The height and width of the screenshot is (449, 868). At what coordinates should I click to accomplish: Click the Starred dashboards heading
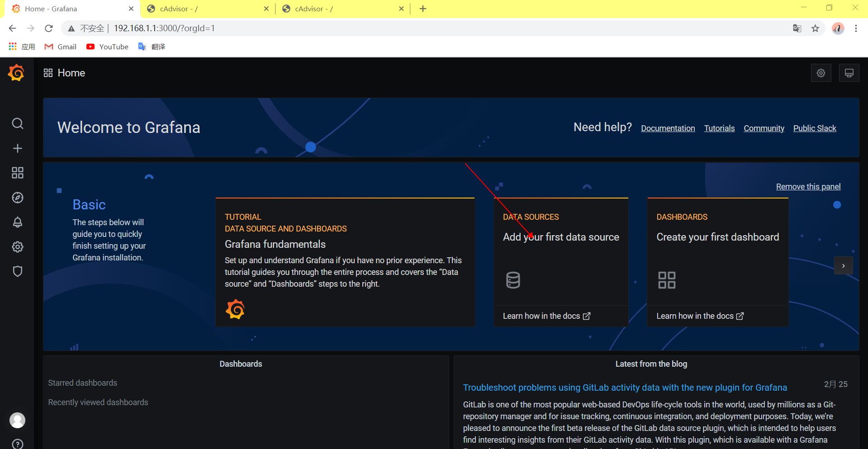(83, 383)
